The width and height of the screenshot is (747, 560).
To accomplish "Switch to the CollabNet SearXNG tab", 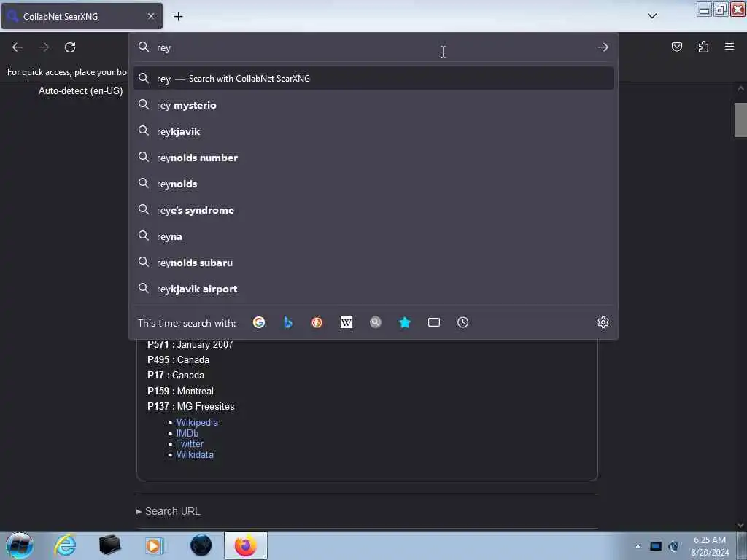I will (82, 16).
